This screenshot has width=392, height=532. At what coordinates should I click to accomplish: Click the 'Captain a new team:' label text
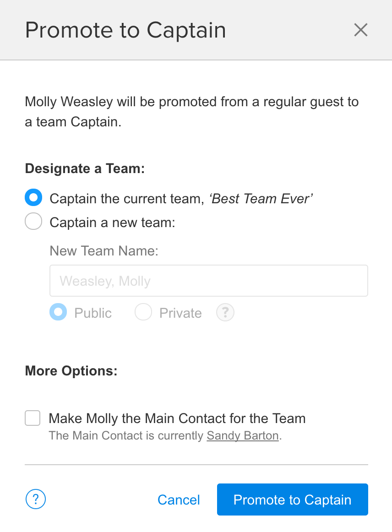(x=113, y=223)
